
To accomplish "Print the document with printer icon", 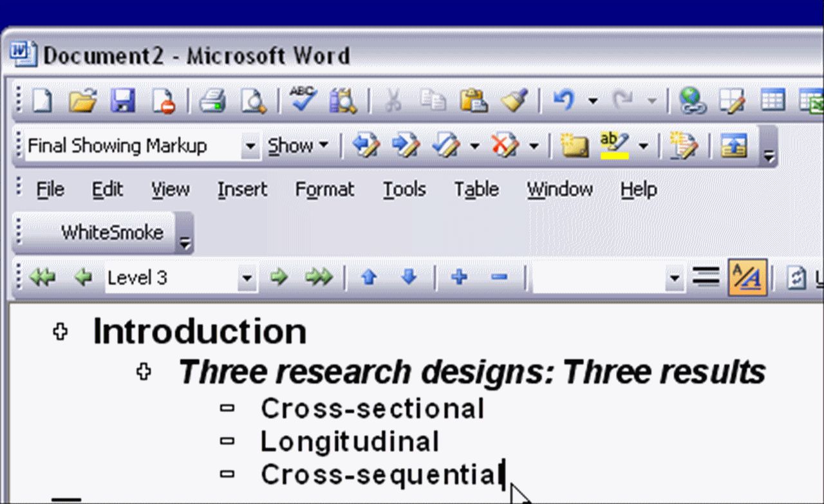I will [212, 101].
